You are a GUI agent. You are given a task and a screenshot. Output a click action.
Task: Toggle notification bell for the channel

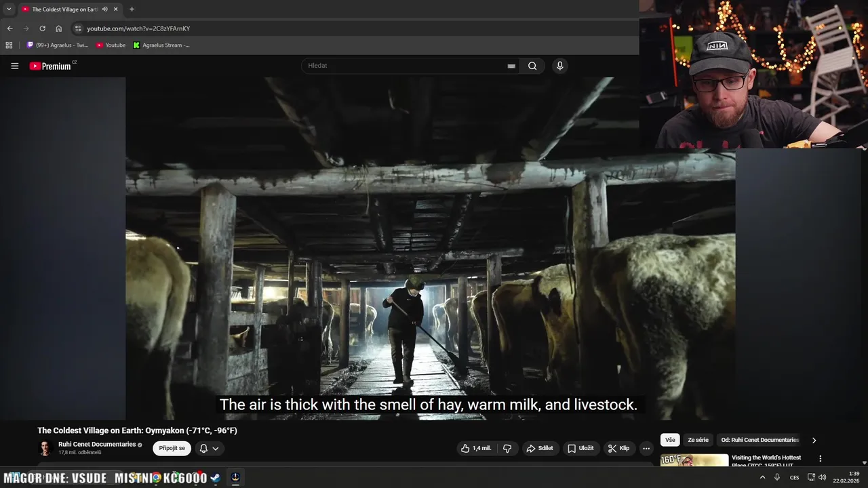[x=203, y=448]
